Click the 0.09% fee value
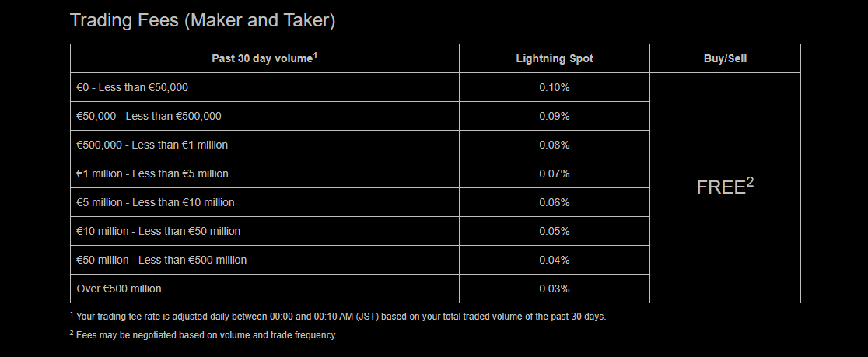The image size is (868, 357). point(554,116)
